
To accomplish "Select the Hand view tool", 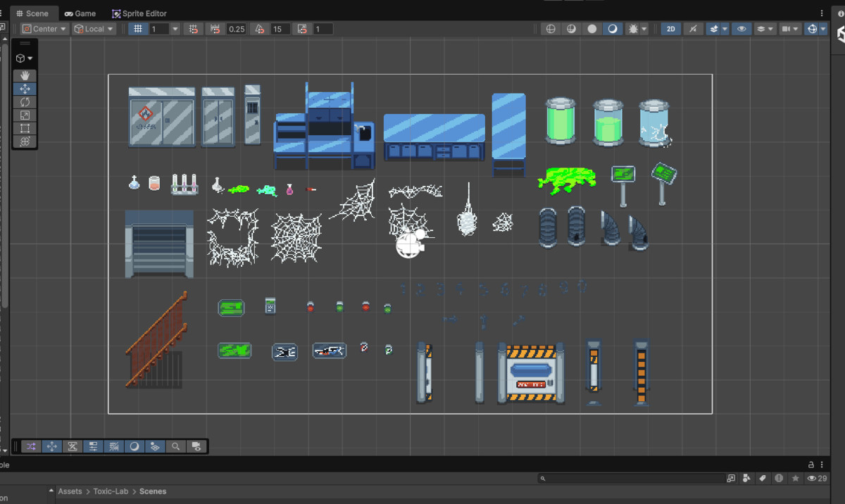I will [x=25, y=75].
